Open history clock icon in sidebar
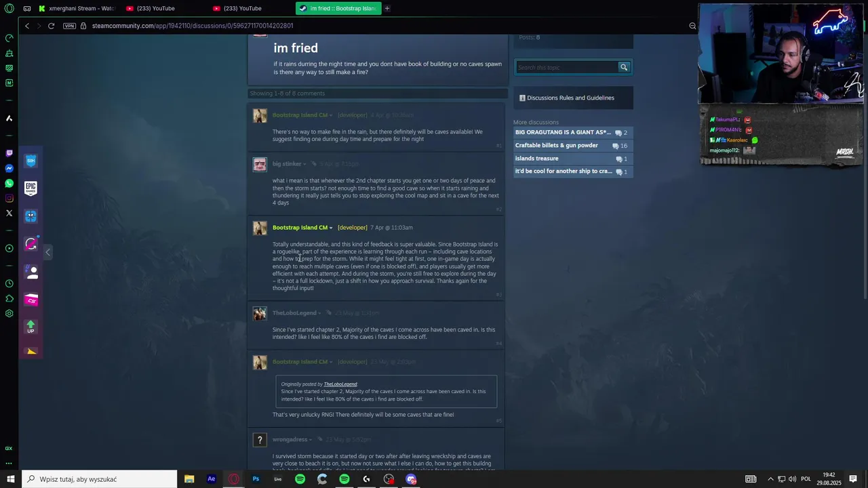868x488 pixels. [x=9, y=283]
